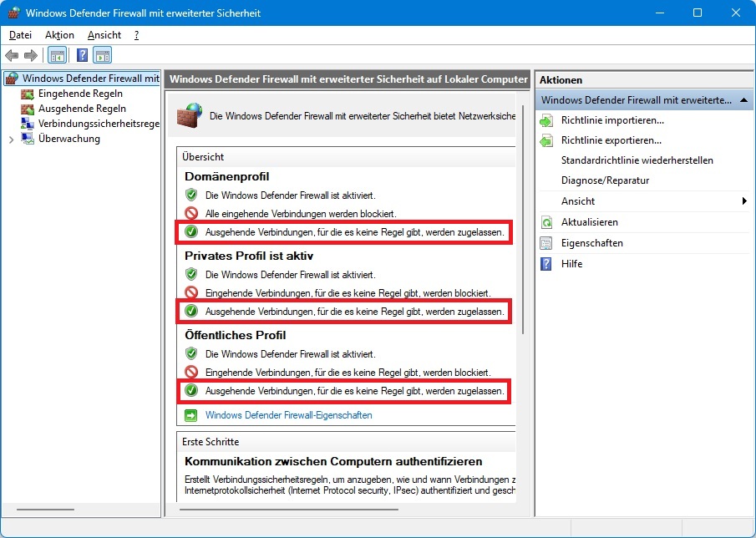Click the Übersicht section header
Image resolution: width=756 pixels, height=538 pixels.
tap(203, 157)
